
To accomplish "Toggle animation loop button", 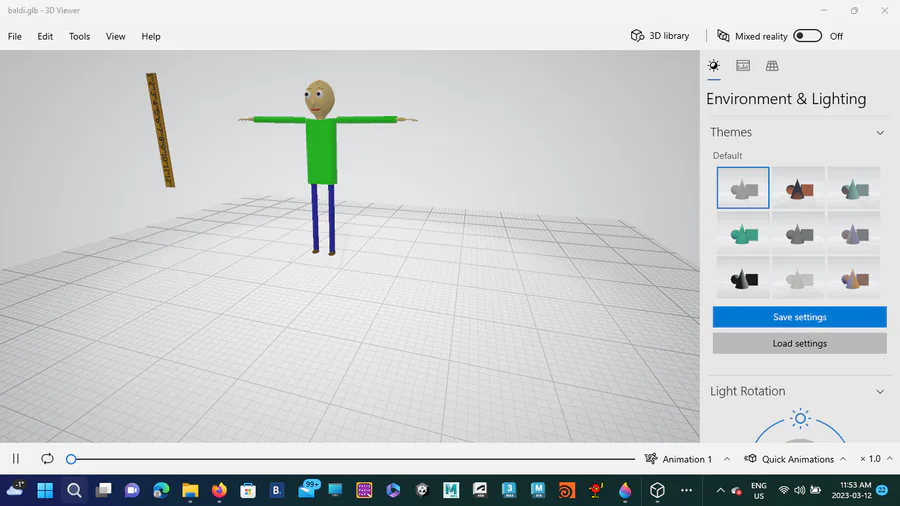I will [x=47, y=458].
